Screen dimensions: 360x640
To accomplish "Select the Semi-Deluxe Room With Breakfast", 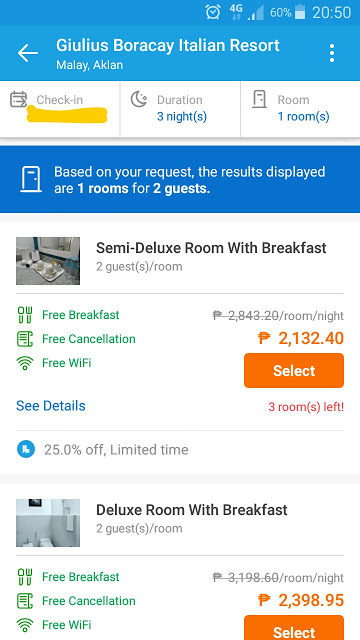I will tap(294, 371).
